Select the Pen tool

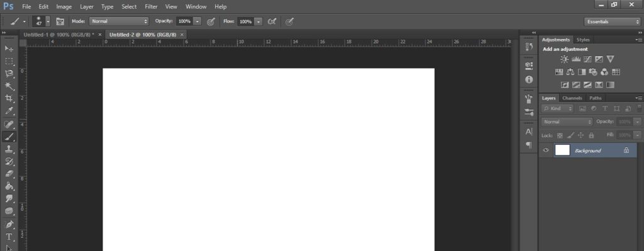coord(9,225)
